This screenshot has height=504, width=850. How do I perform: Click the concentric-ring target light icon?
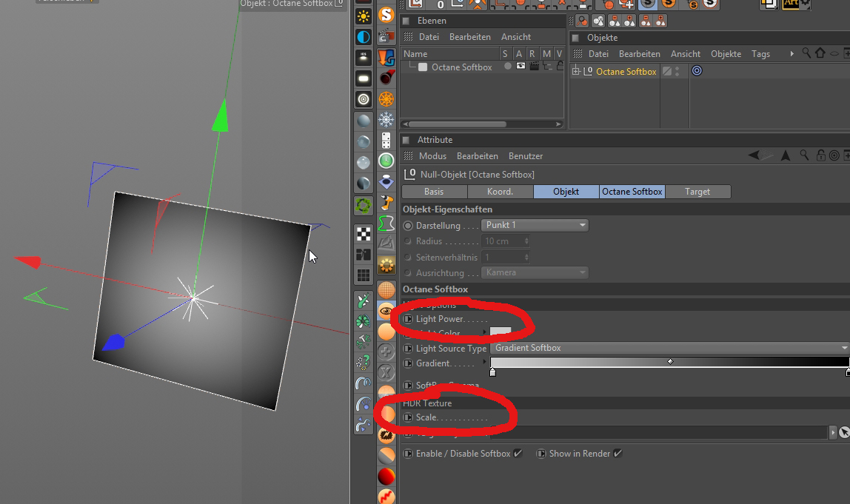(x=364, y=99)
